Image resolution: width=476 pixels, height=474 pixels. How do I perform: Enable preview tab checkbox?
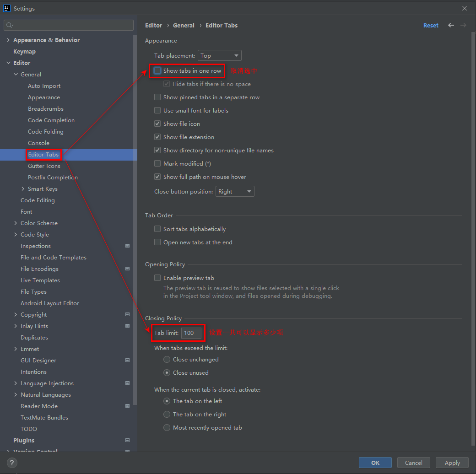(157, 278)
